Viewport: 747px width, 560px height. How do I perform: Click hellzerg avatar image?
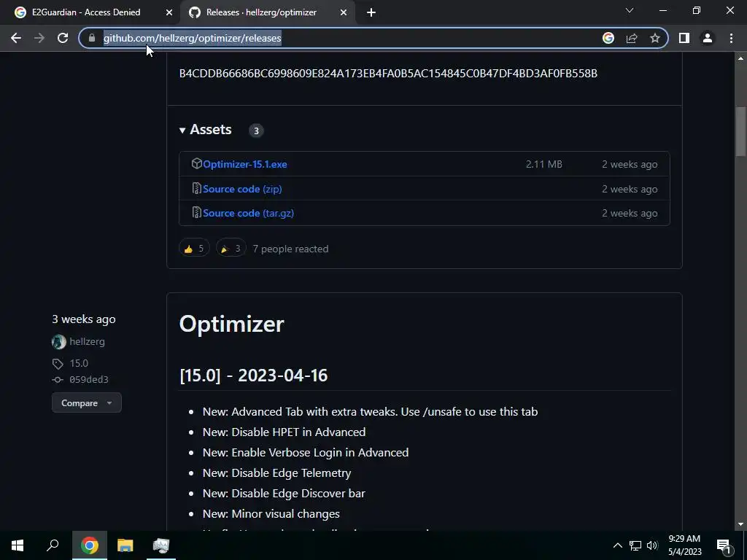click(x=58, y=342)
